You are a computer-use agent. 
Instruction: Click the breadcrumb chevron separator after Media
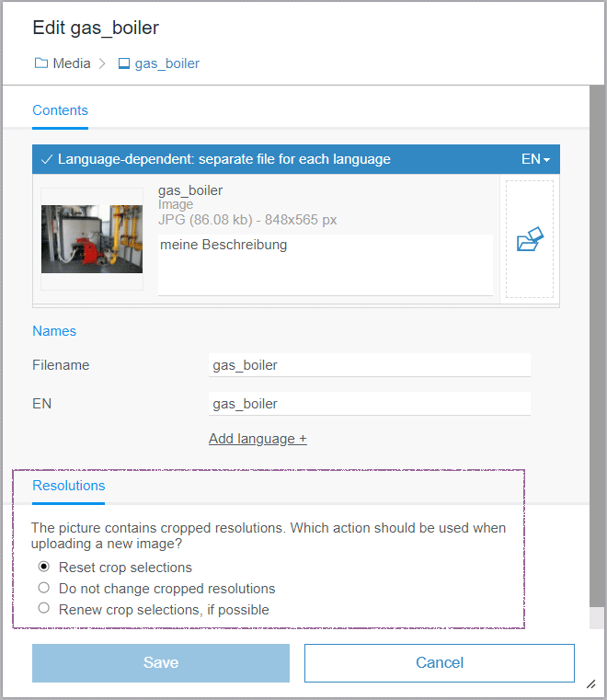tap(102, 63)
